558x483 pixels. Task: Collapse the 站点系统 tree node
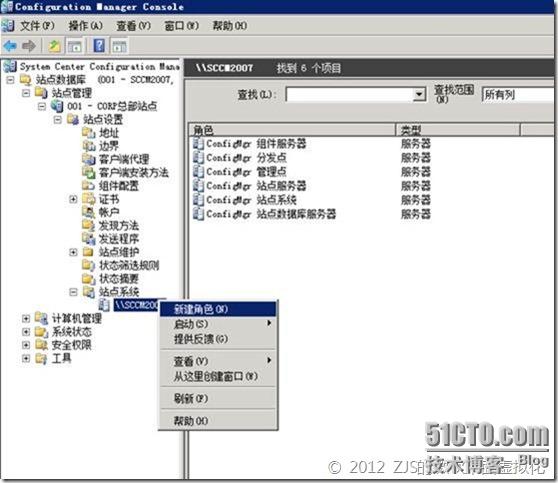pos(73,292)
